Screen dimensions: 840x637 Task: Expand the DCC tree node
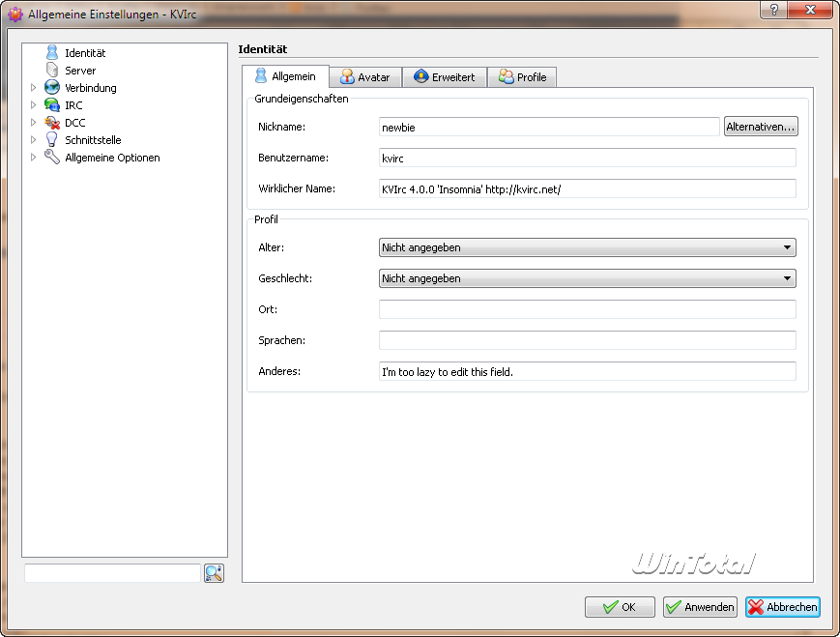point(33,123)
